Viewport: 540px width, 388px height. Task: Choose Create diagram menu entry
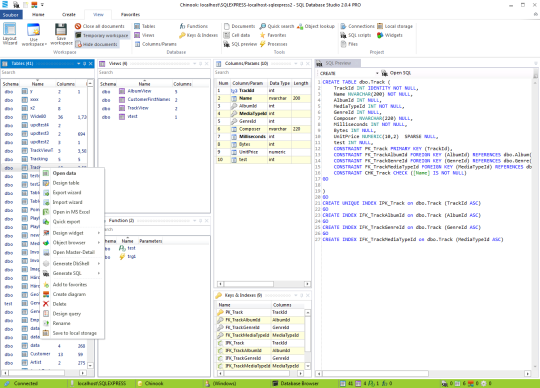(x=73, y=294)
